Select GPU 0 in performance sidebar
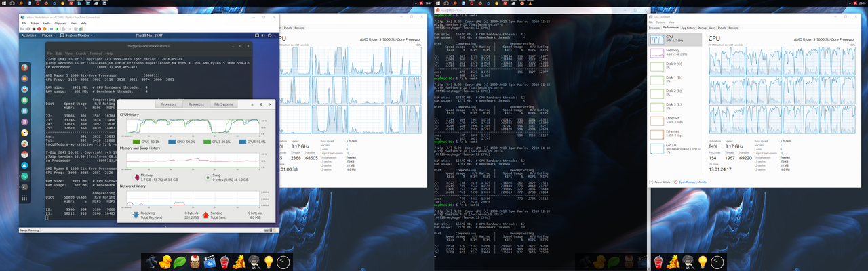This screenshot has height=271, width=868. coord(675,148)
